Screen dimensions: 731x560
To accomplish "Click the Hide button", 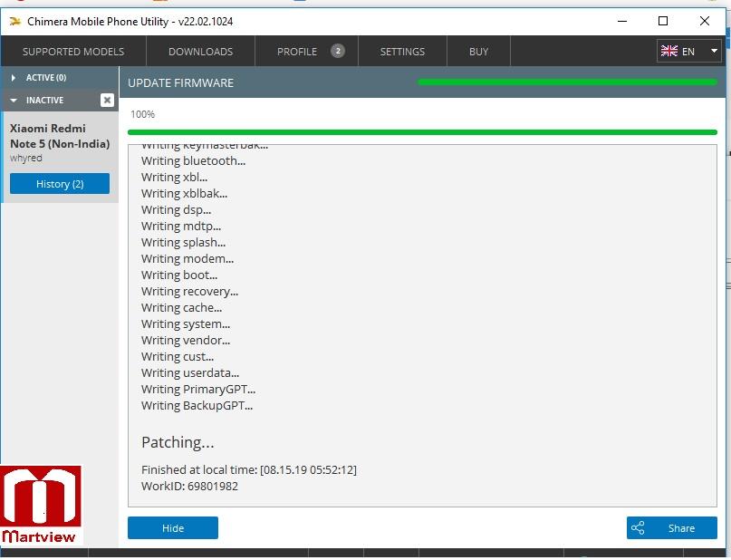I will point(173,527).
